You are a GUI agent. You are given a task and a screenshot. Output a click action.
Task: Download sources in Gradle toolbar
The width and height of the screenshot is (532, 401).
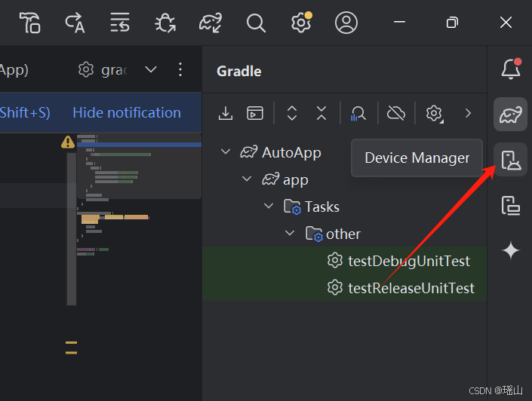coord(226,113)
